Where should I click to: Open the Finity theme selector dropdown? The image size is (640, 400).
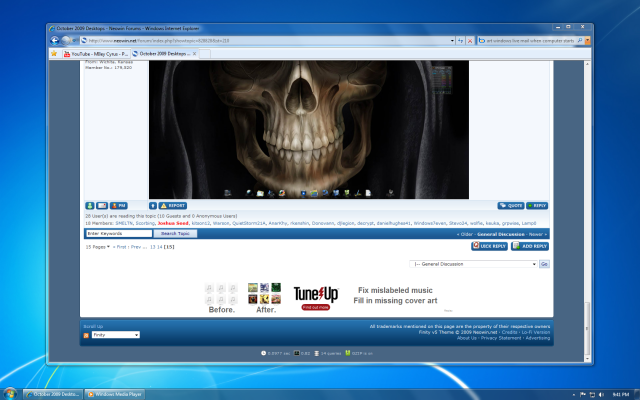(116, 335)
